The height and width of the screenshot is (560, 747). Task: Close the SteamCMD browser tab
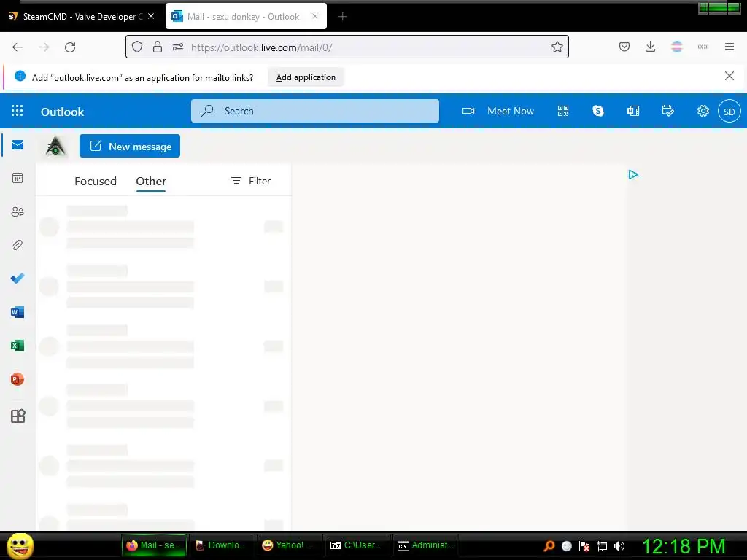pos(151,16)
